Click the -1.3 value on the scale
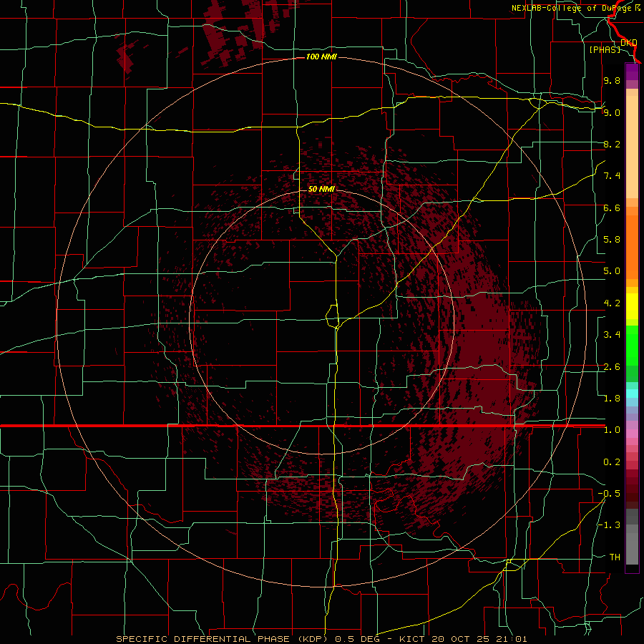 click(x=609, y=525)
